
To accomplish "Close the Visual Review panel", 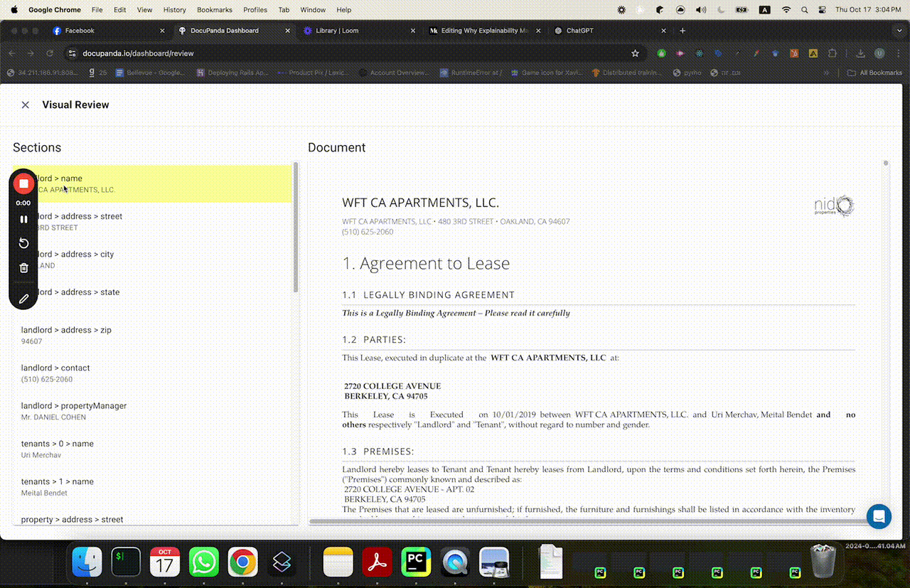I will coord(26,105).
